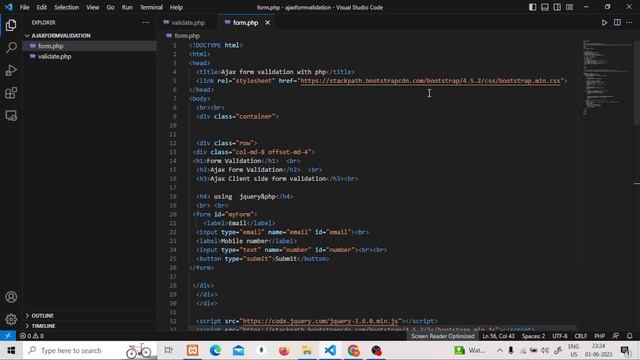The width and height of the screenshot is (640, 360).
Task: Click the remote window indicator in status bar
Action: pos(8,336)
